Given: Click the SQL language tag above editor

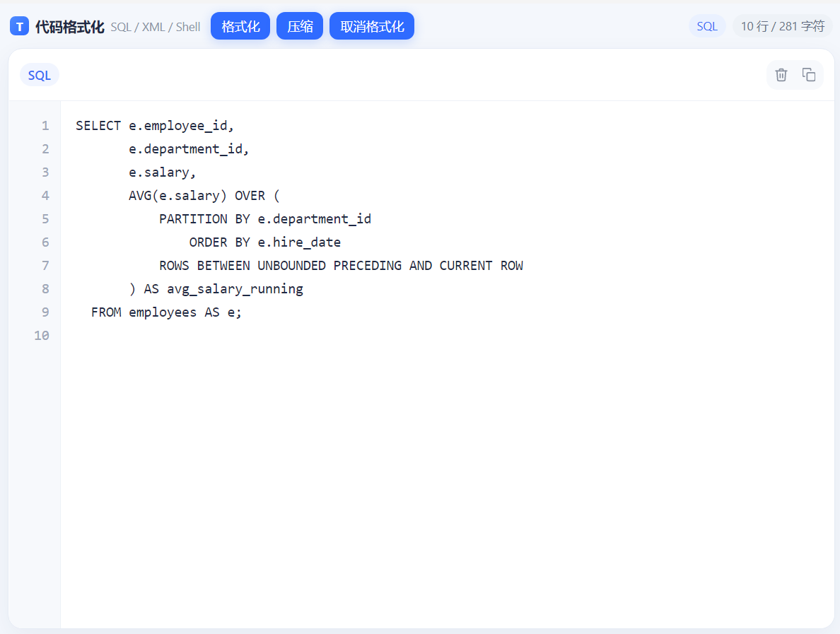Looking at the screenshot, I should coord(39,75).
